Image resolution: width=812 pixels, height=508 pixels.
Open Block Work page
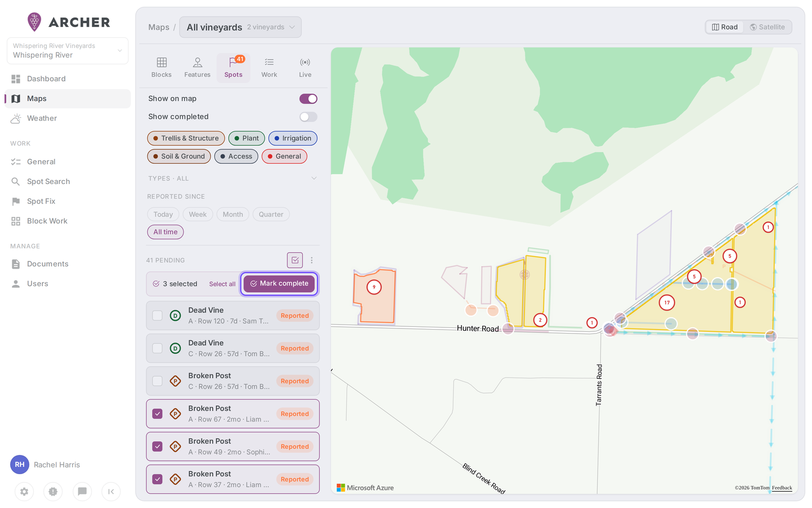click(68, 221)
